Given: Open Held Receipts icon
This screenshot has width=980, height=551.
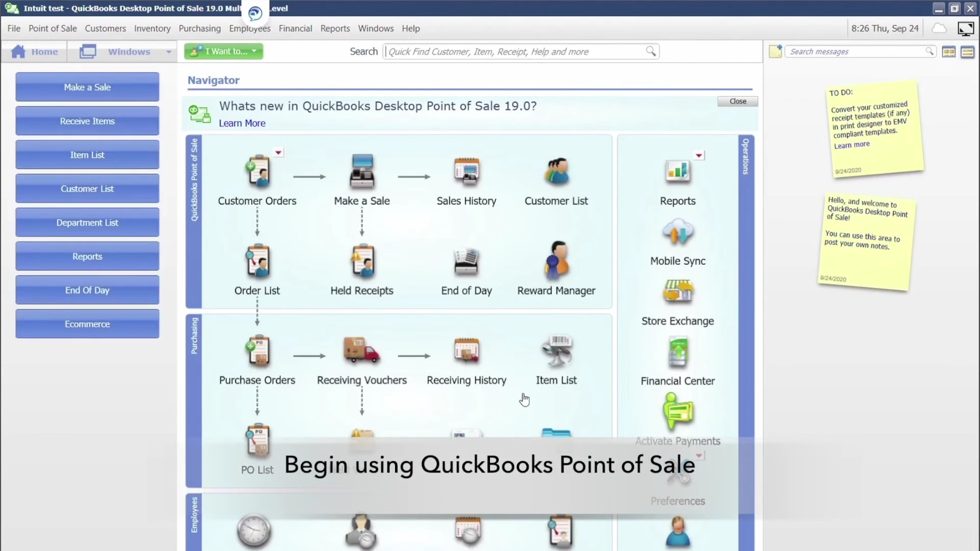Looking at the screenshot, I should [x=362, y=261].
